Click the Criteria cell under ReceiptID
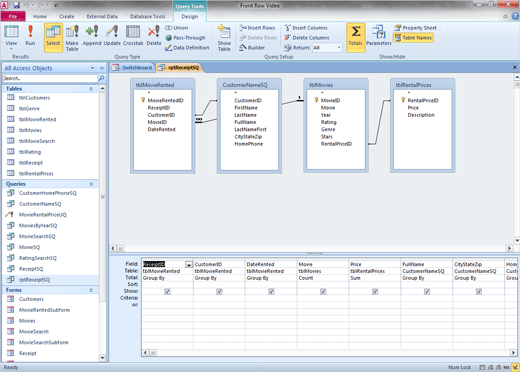 [x=167, y=298]
